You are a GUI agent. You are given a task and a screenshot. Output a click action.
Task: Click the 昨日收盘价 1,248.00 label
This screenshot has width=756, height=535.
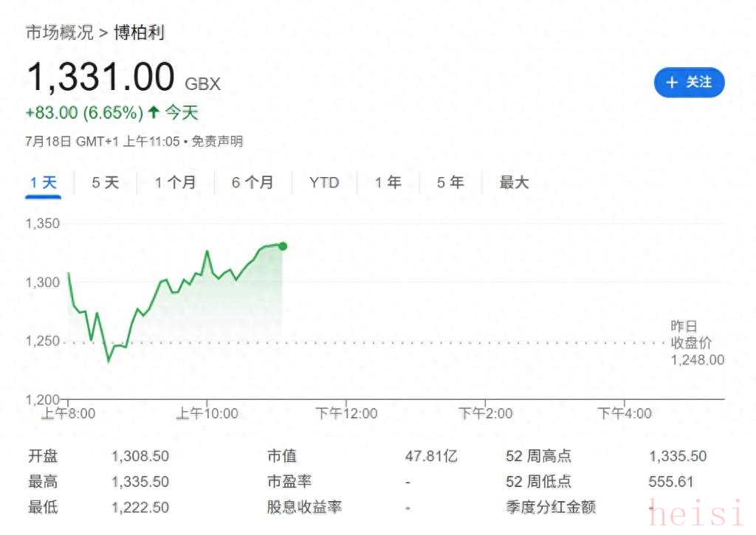coord(697,342)
